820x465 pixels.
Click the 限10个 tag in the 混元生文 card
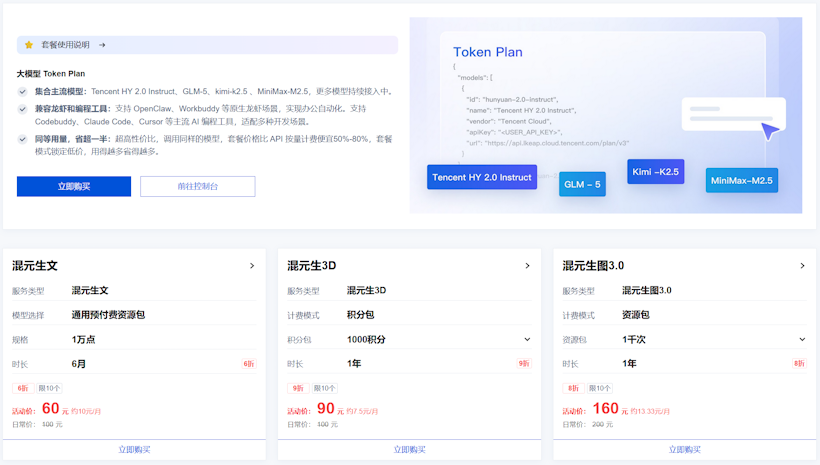click(49, 388)
